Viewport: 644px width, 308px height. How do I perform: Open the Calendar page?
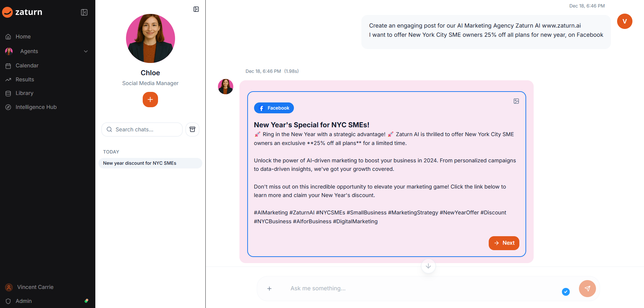(x=27, y=66)
